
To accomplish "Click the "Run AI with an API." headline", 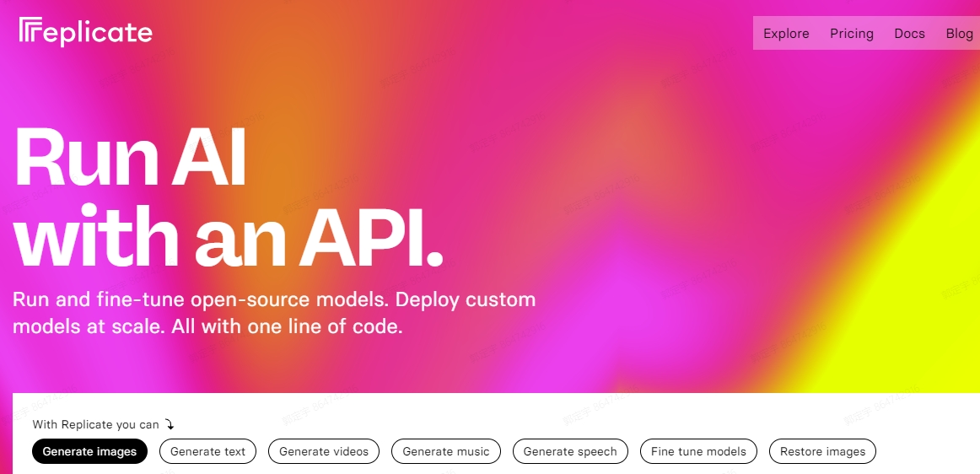I will coord(229,197).
